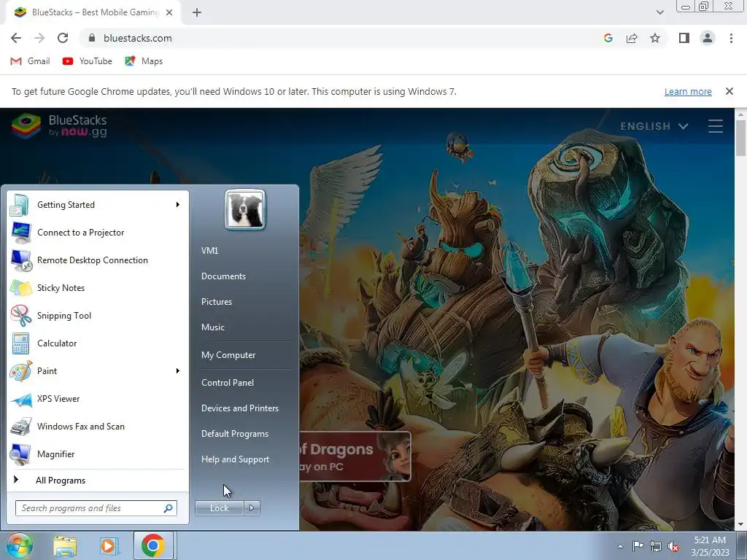This screenshot has width=747, height=560.
Task: Click Chrome forward button
Action: (39, 38)
